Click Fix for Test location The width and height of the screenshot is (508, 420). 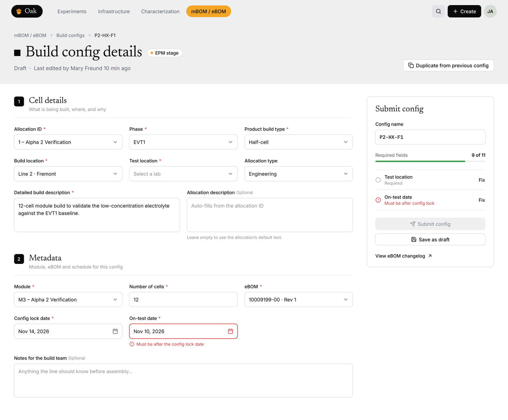482,180
